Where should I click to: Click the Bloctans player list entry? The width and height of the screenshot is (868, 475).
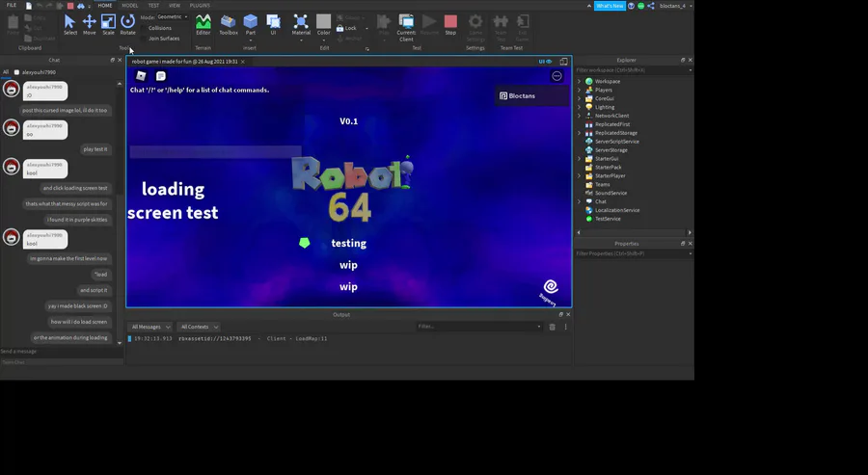(x=531, y=95)
